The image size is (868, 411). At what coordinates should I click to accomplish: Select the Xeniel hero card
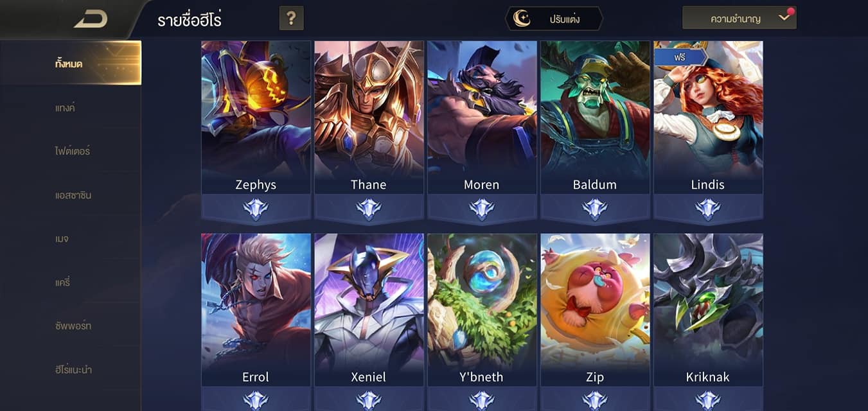pos(369,310)
